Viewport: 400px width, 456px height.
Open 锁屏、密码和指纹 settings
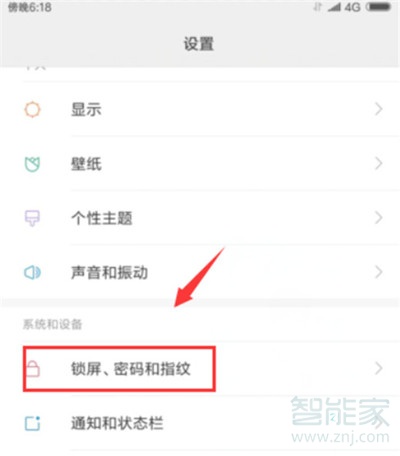[200, 368]
